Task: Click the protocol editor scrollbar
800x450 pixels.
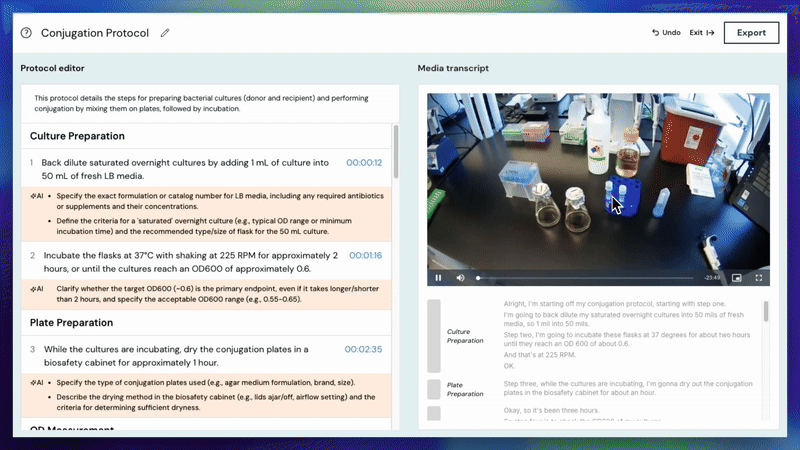Action: click(396, 152)
